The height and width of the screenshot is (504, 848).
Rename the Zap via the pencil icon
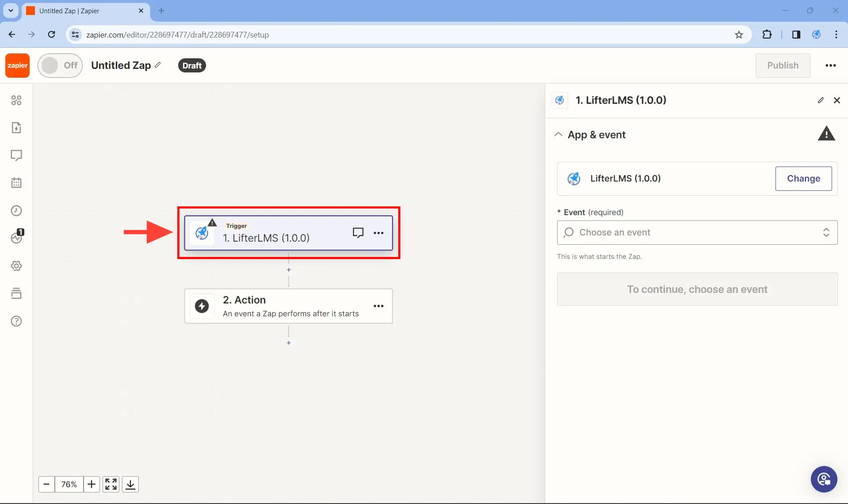[157, 65]
